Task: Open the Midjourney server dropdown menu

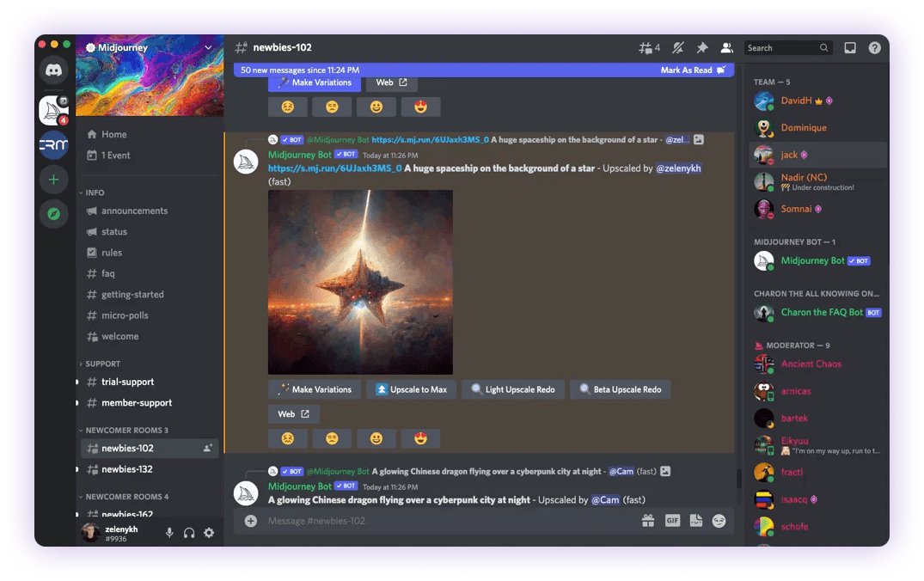Action: pyautogui.click(x=208, y=48)
